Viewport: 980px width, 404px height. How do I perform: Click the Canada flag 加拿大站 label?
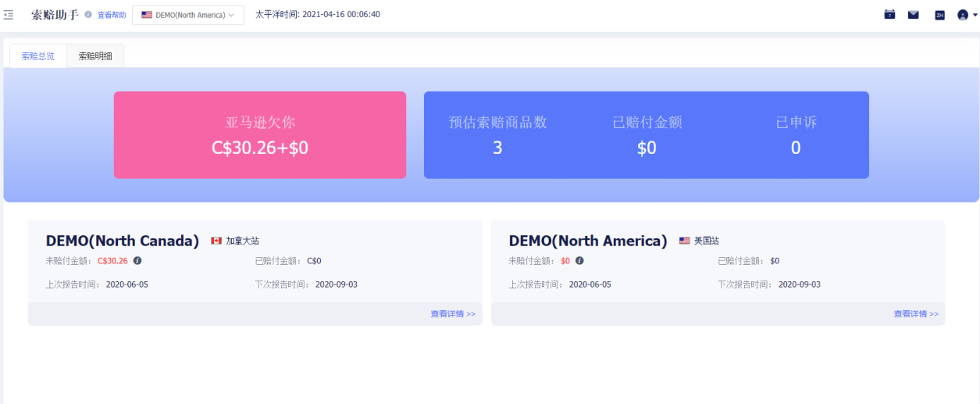[x=235, y=241]
